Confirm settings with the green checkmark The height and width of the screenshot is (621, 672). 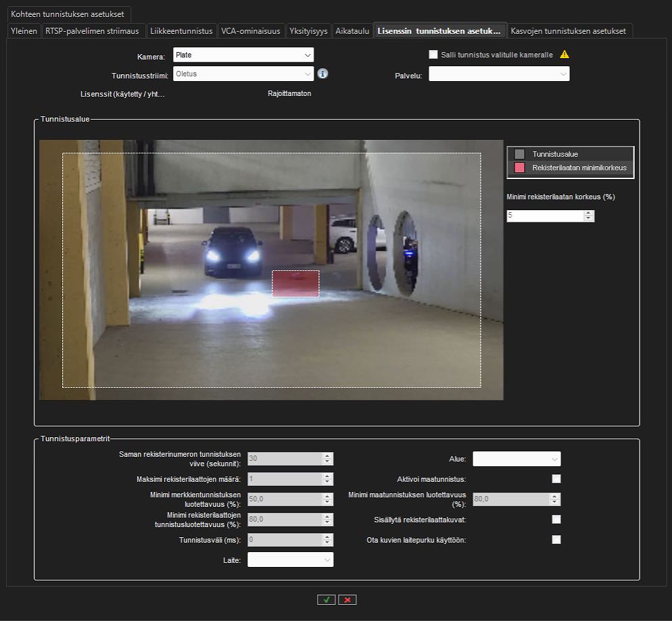326,599
